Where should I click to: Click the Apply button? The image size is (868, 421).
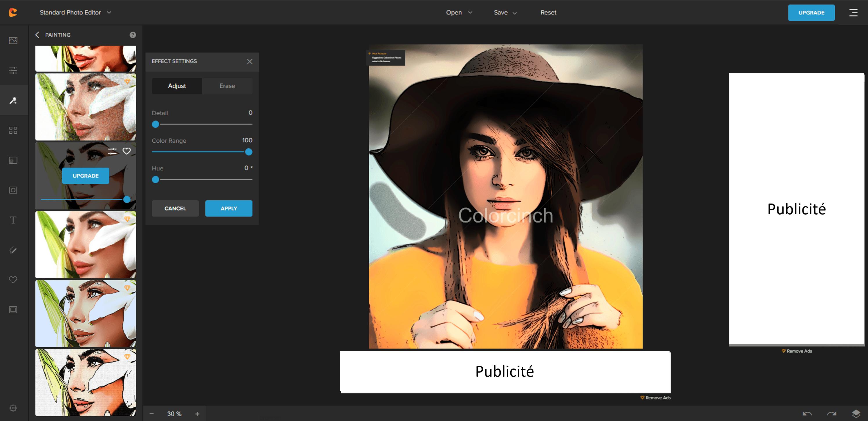[x=228, y=208]
